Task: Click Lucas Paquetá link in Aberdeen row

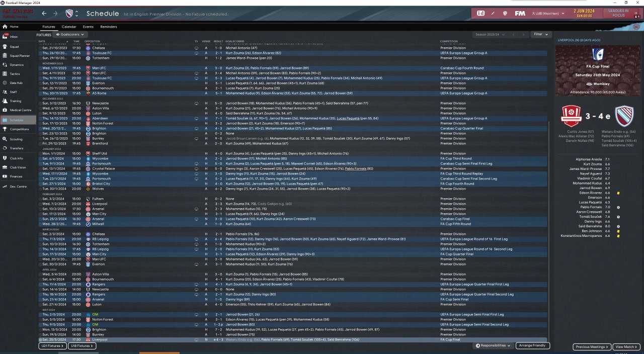Action: click(348, 118)
